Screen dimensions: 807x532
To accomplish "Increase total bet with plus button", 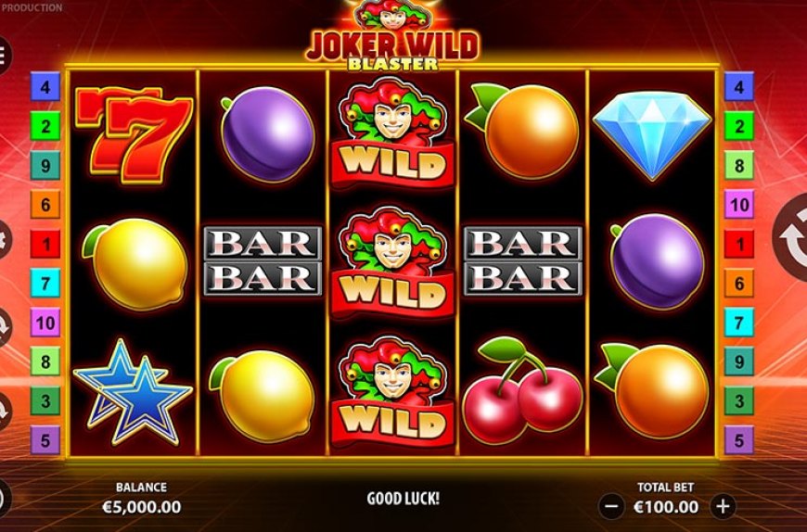I will tap(723, 506).
